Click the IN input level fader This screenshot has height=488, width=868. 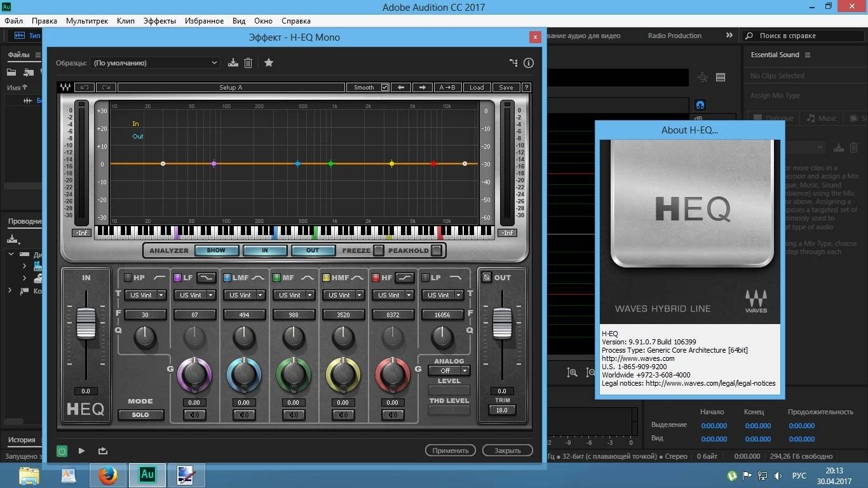[x=86, y=322]
